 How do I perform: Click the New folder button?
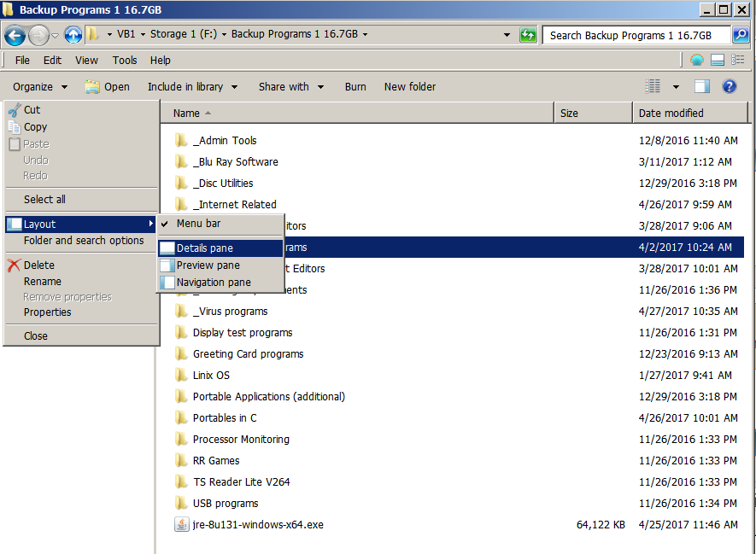[x=410, y=86]
